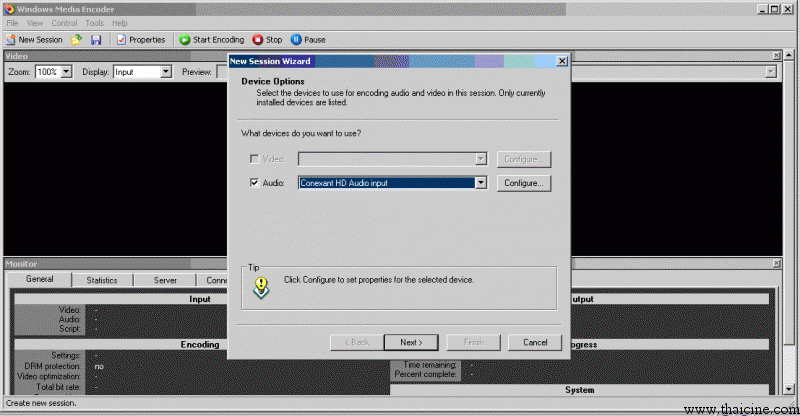Click the Encoding section header in Monitor
The image size is (800, 416).
click(199, 345)
